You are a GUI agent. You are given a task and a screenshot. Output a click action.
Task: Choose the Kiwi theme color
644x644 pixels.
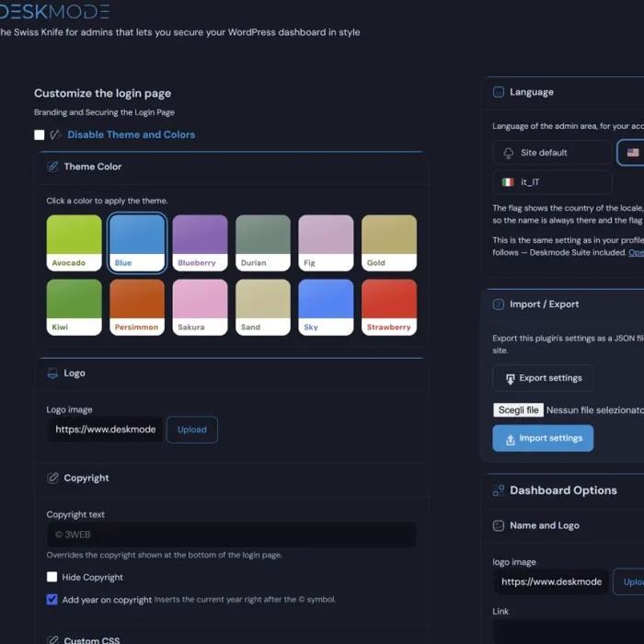[74, 307]
